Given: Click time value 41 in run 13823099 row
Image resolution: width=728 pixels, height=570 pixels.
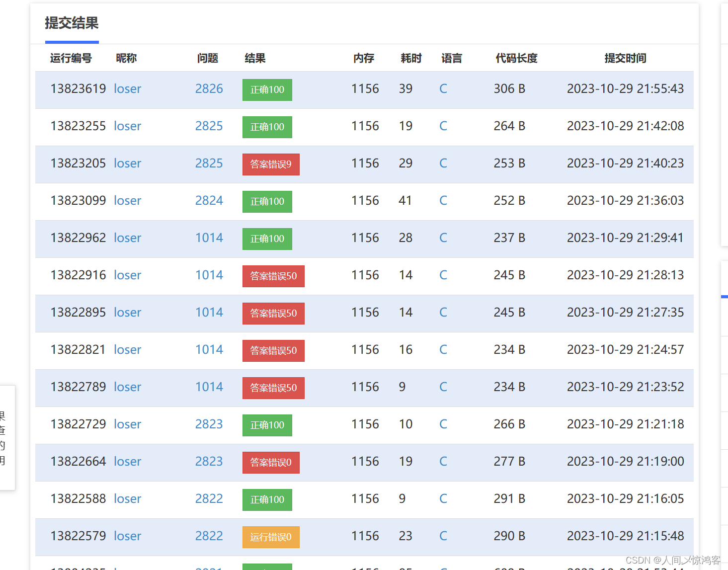Looking at the screenshot, I should point(405,201).
